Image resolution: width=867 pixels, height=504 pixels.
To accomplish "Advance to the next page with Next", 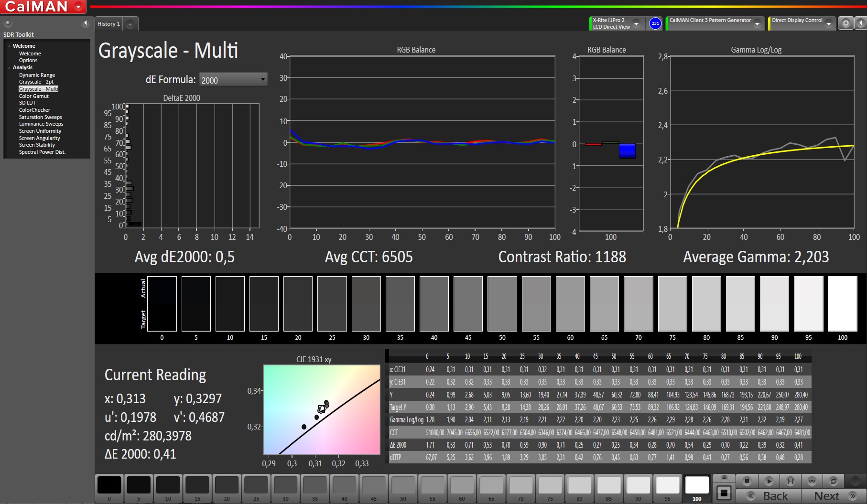I will pyautogui.click(x=834, y=496).
